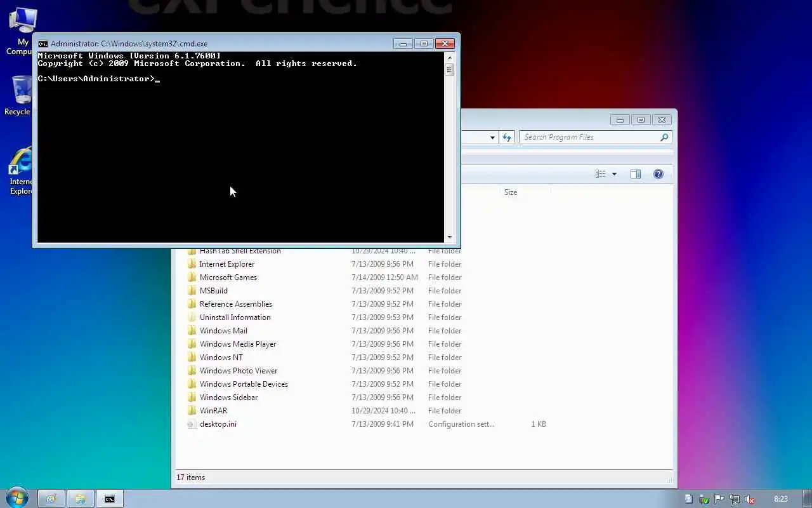Select the Windows Portable Devices folder name

tap(244, 384)
